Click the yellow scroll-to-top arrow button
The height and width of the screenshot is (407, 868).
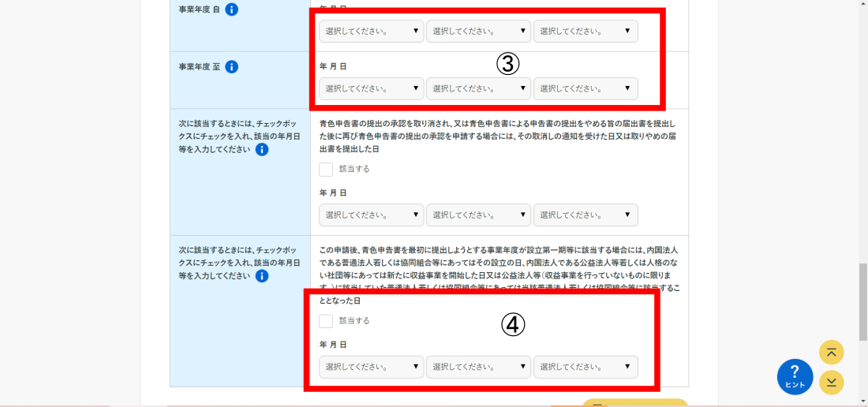pyautogui.click(x=832, y=352)
